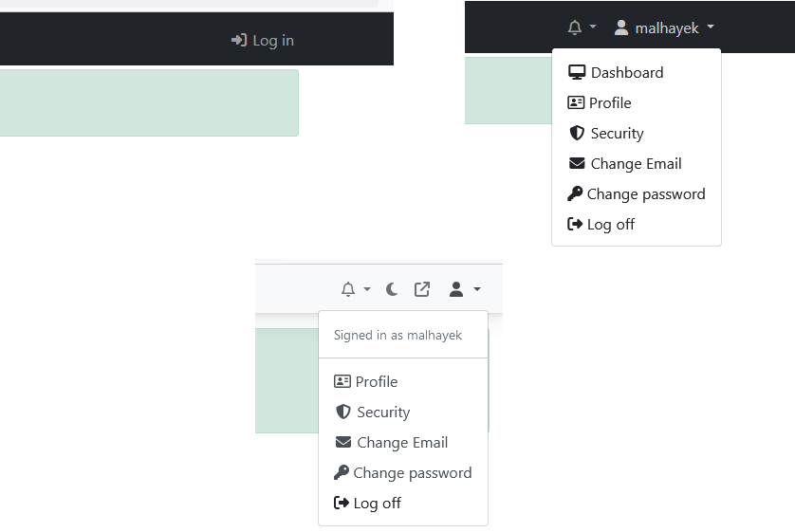Click the shield icon beside Security in top menu
795x532 pixels.
pyautogui.click(x=577, y=134)
